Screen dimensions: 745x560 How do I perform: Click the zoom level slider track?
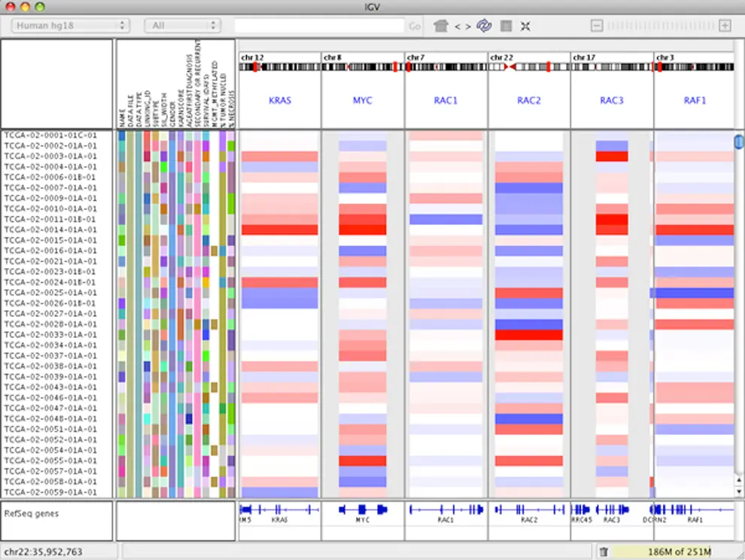click(661, 26)
